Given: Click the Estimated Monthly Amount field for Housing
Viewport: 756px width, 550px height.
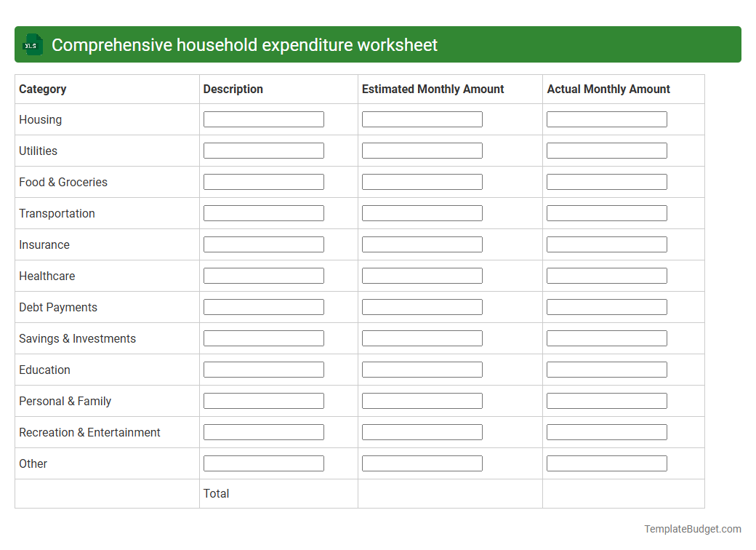Looking at the screenshot, I should (x=422, y=119).
